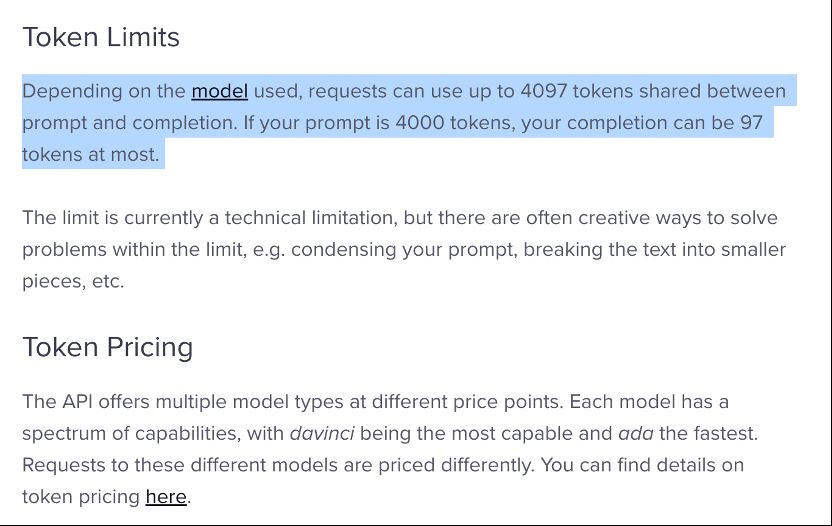Click the text "pieces, etc."
This screenshot has width=832, height=526.
tap(73, 281)
